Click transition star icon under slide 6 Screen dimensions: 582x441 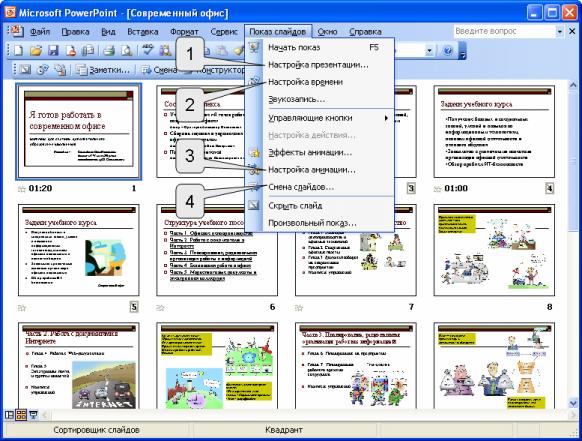pos(160,308)
